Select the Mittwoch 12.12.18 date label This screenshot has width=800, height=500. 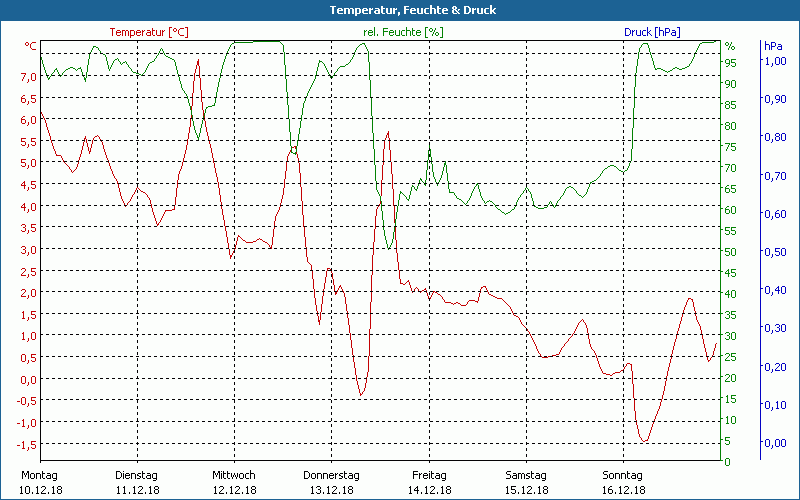click(234, 482)
